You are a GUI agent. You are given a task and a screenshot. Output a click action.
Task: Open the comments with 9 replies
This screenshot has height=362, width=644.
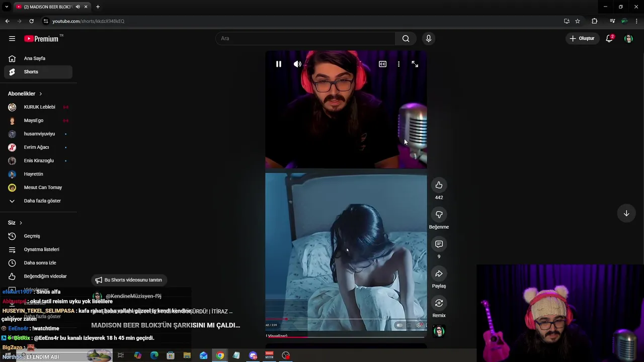point(439,244)
